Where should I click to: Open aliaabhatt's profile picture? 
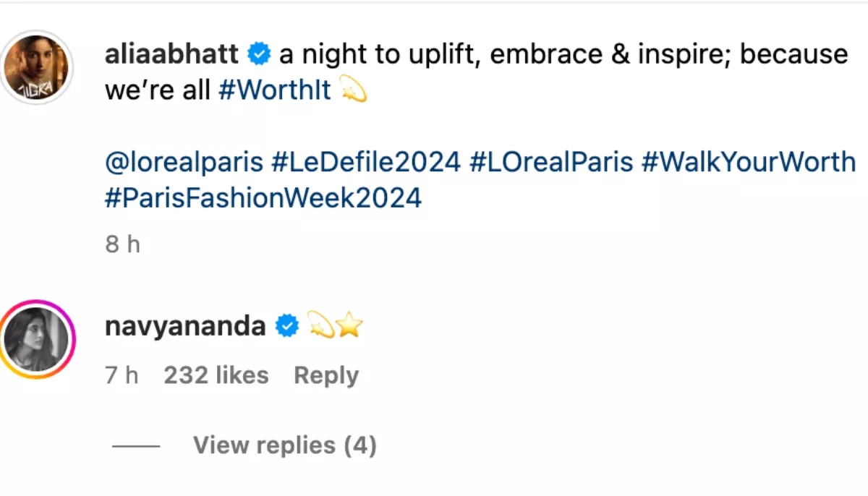[x=38, y=68]
